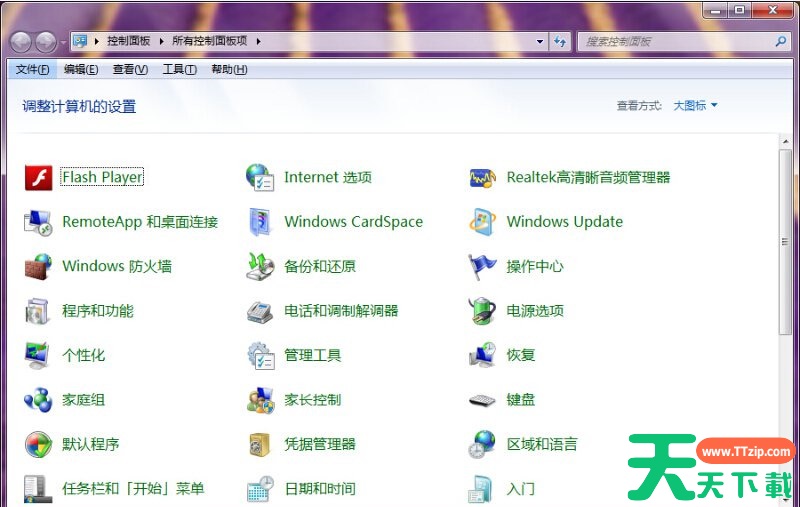Open Realtek高清晰音频管理器 icon
Viewport: 800px width, 507px height.
[482, 178]
